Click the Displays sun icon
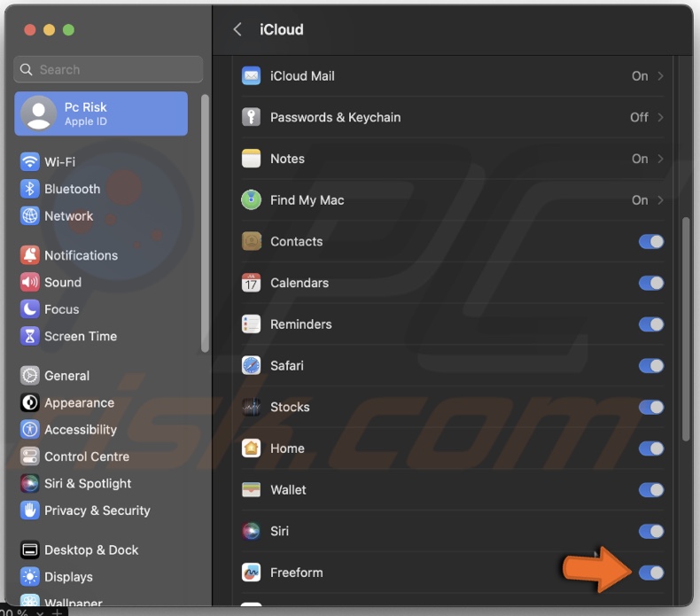This screenshot has width=700, height=616. tap(30, 577)
